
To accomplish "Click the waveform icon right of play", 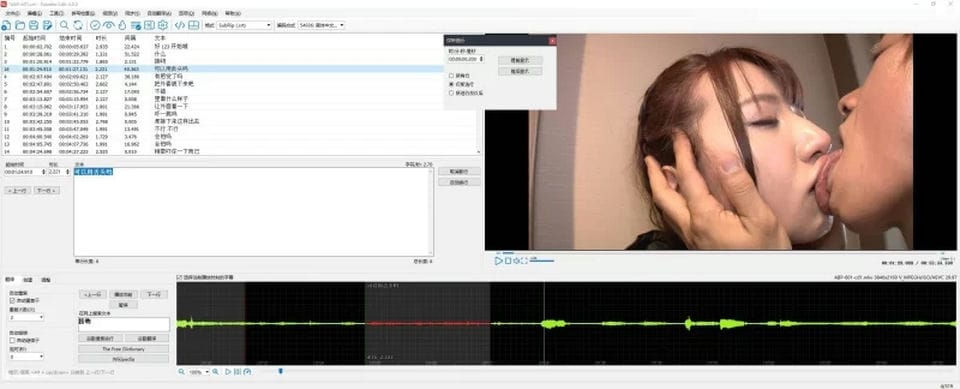I will tap(238, 371).
